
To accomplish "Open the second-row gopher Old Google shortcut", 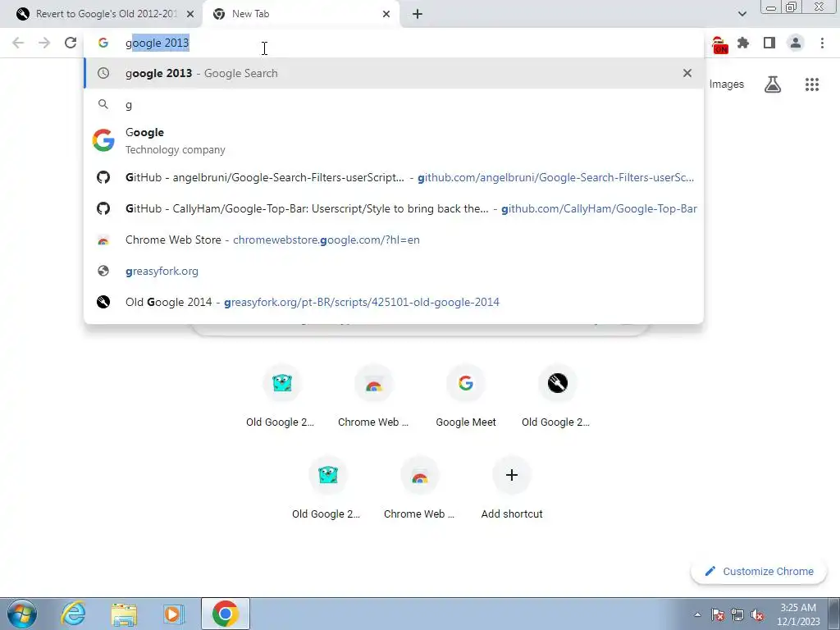I will (x=328, y=489).
